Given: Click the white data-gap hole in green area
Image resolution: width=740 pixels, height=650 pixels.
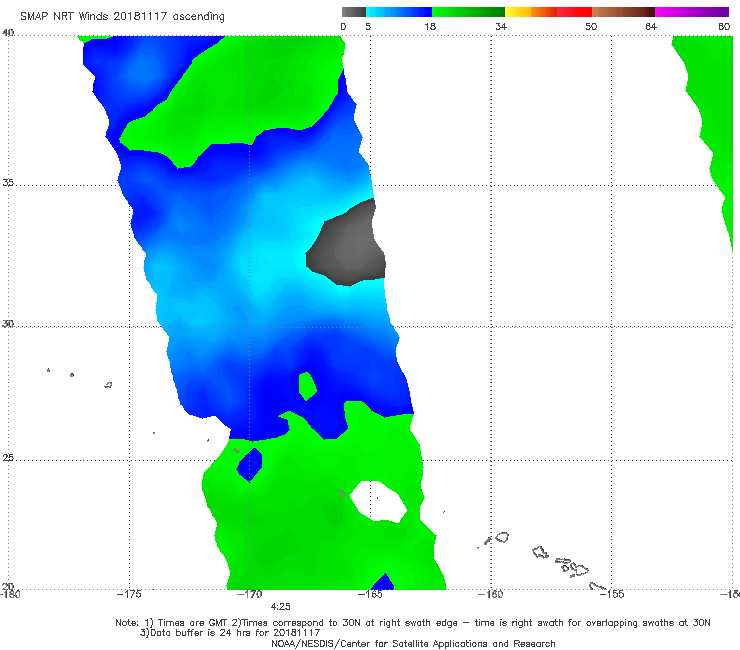Looking at the screenshot, I should 378,501.
